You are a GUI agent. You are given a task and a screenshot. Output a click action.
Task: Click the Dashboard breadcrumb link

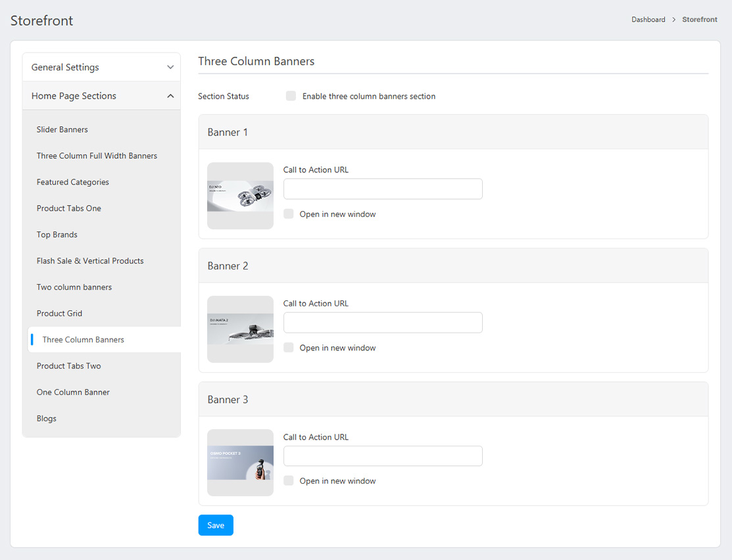[x=648, y=20]
